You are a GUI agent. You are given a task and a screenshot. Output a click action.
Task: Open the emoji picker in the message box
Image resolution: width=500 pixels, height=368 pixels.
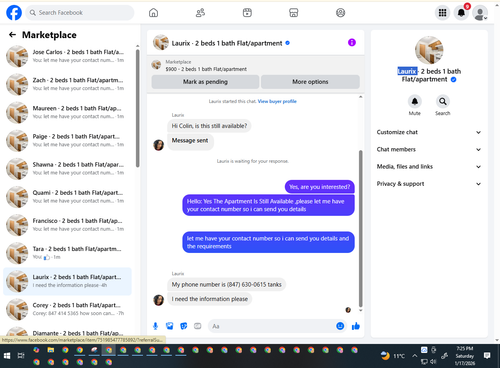click(x=340, y=326)
